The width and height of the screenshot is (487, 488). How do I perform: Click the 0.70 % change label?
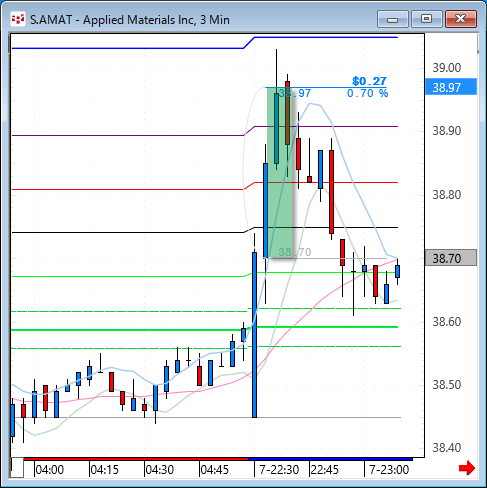367,93
